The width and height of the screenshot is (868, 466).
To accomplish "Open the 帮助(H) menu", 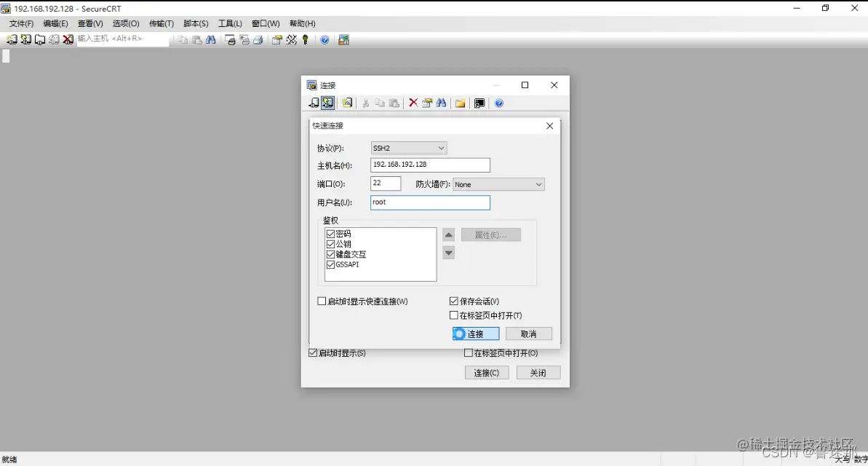I will (302, 23).
